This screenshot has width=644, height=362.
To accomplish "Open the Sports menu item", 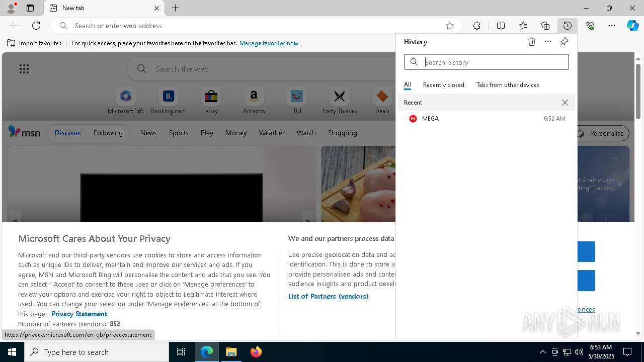I will (179, 133).
